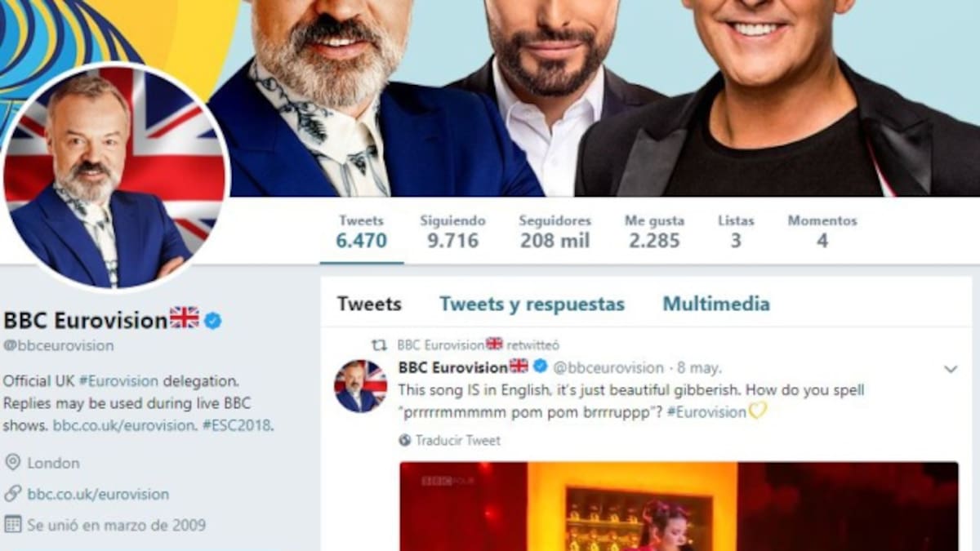980x551 pixels.
Task: Click the calendar icon next to join date
Action: (12, 524)
